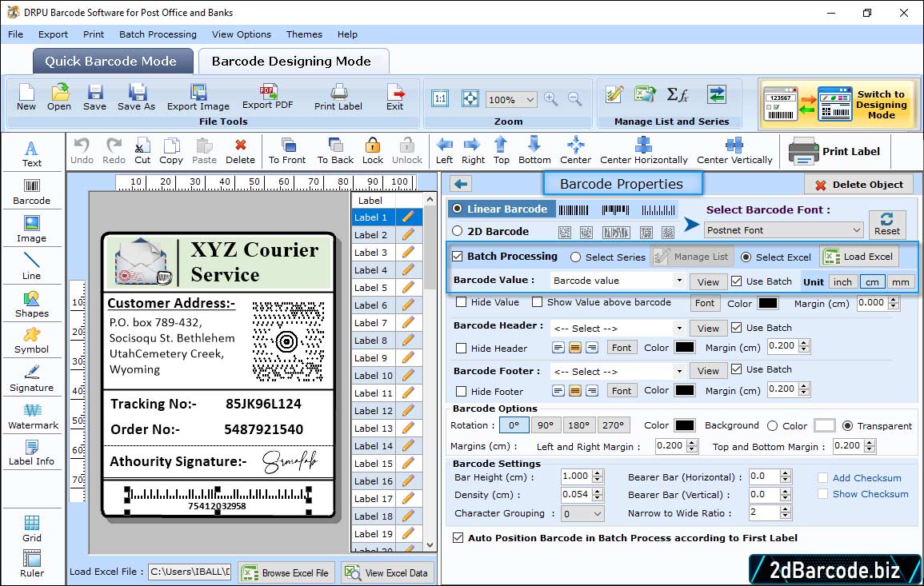Image resolution: width=924 pixels, height=586 pixels.
Task: Edit Label 5 using its pencil icon
Action: point(408,288)
